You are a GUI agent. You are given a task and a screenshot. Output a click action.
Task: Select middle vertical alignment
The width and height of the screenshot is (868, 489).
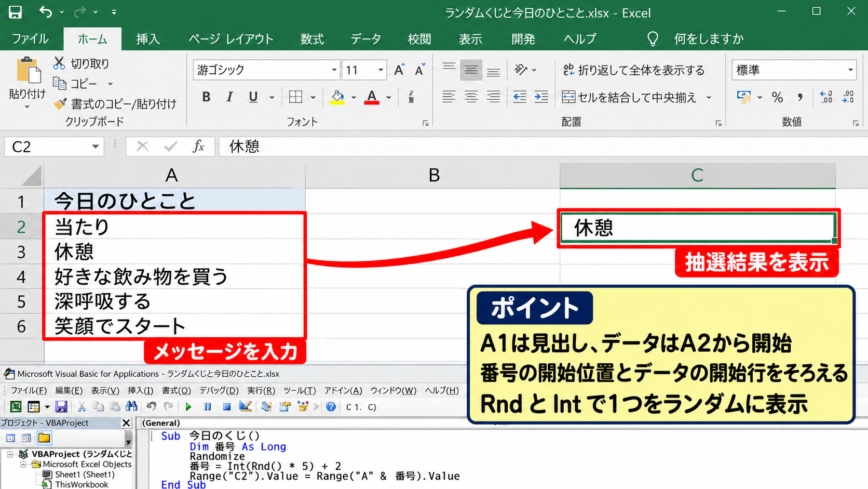(471, 70)
